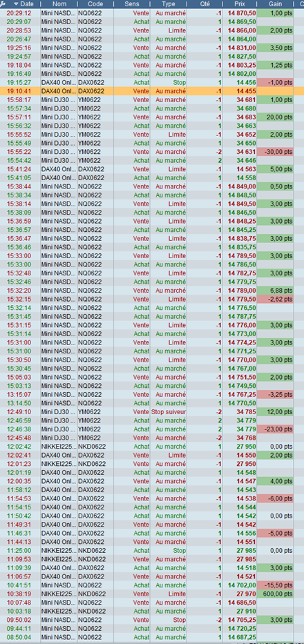
Task: Click the price 27 910
Action: (x=247, y=611)
